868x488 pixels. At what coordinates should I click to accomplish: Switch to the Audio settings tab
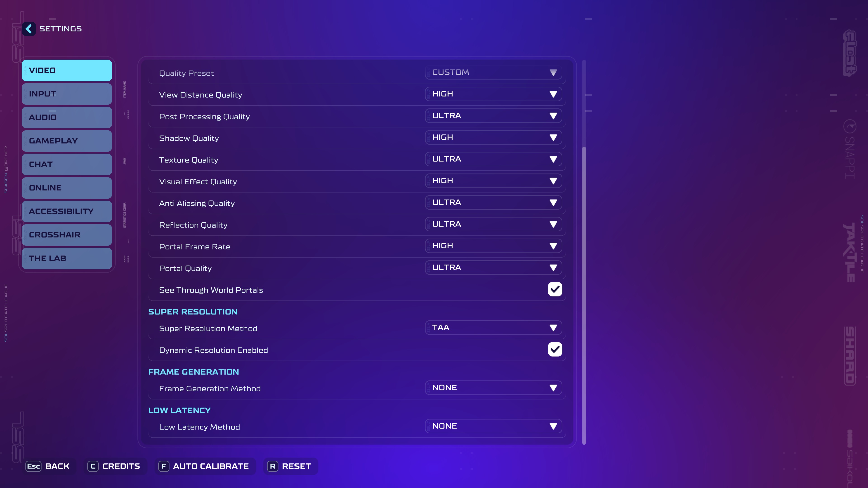point(67,117)
